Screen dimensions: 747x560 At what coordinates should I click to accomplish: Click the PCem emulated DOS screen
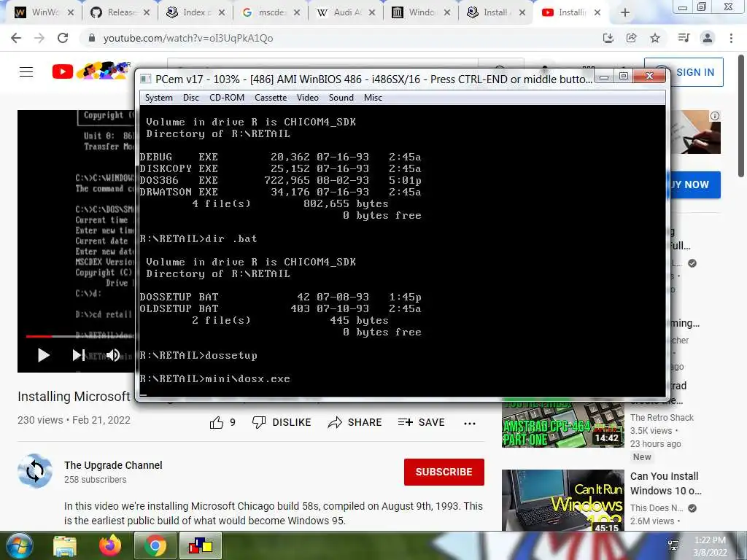(x=402, y=251)
